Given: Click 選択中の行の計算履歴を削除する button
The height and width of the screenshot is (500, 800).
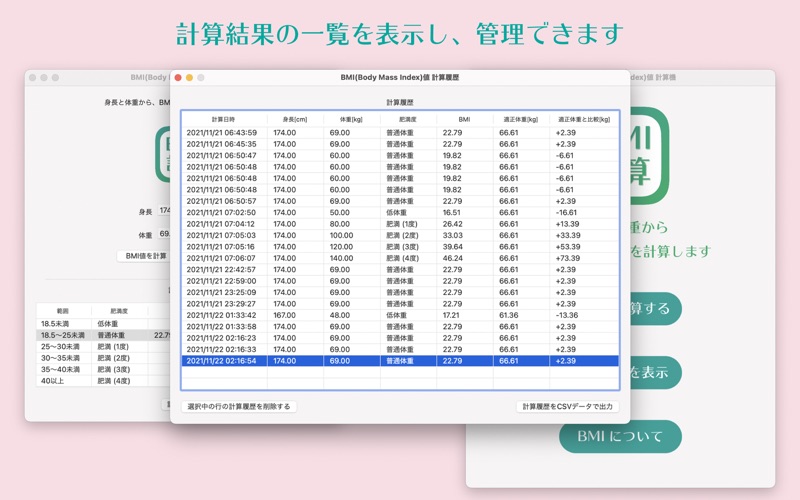Looking at the screenshot, I should [x=239, y=407].
